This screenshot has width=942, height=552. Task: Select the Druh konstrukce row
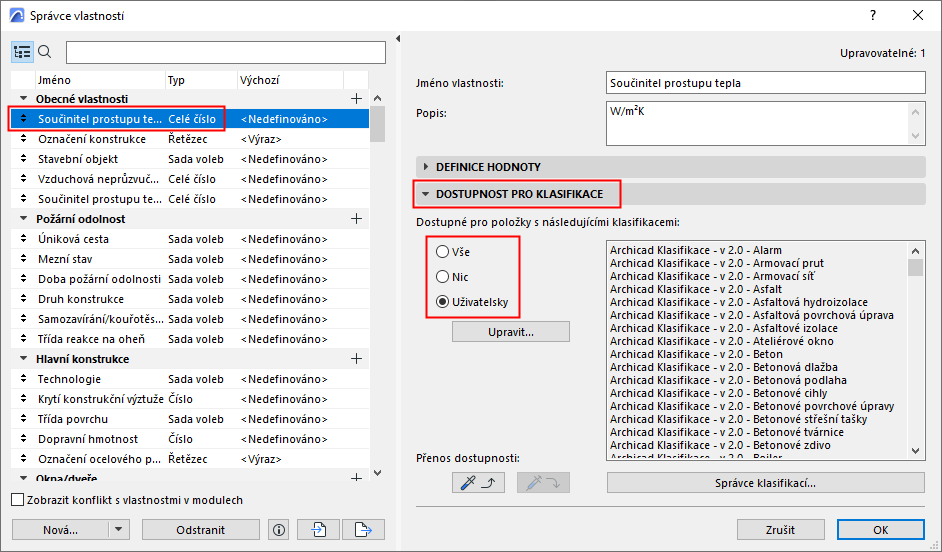(x=190, y=299)
